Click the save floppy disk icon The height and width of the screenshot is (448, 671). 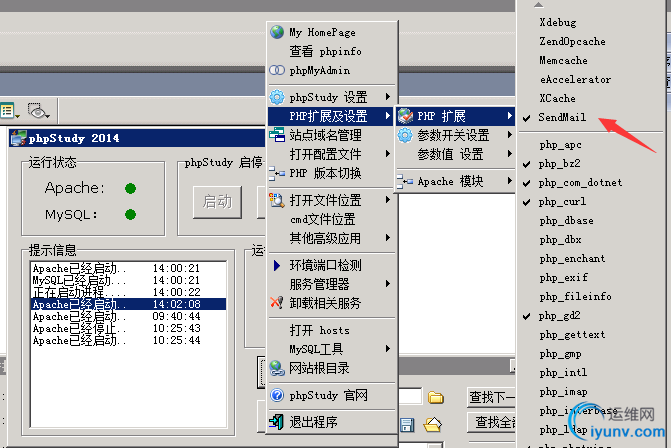[407, 424]
